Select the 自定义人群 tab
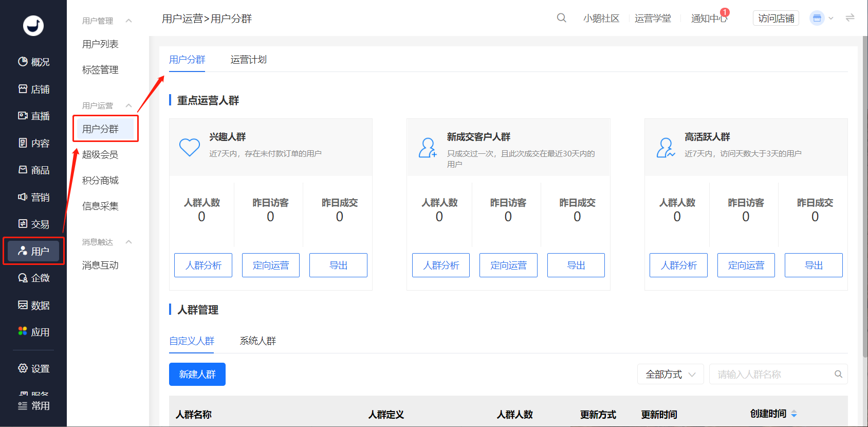The width and height of the screenshot is (868, 427). pyautogui.click(x=192, y=341)
